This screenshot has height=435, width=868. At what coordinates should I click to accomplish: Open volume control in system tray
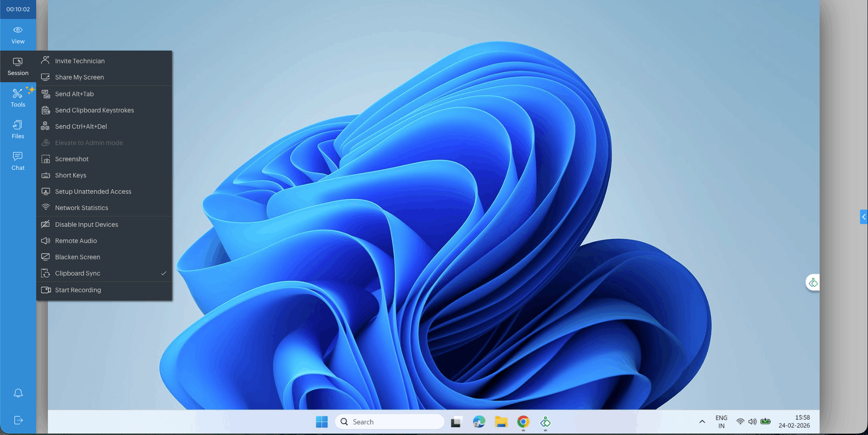(x=752, y=422)
